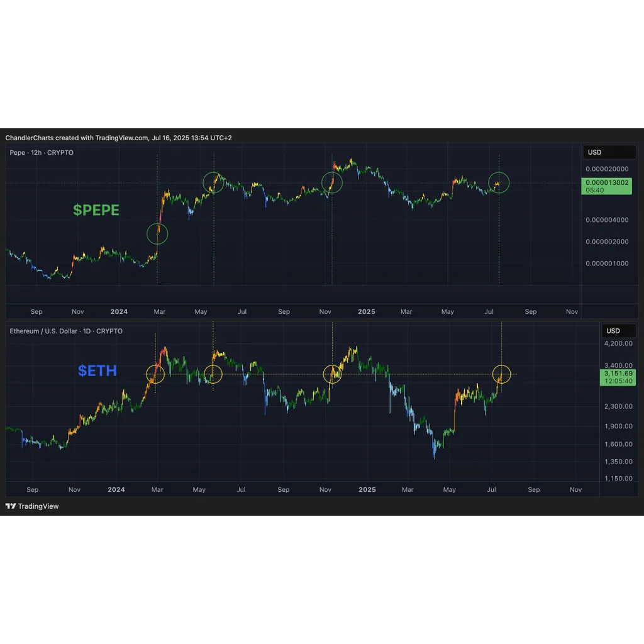The image size is (644, 644).
Task: Click the 4,200.00 price scale value
Action: tap(618, 343)
